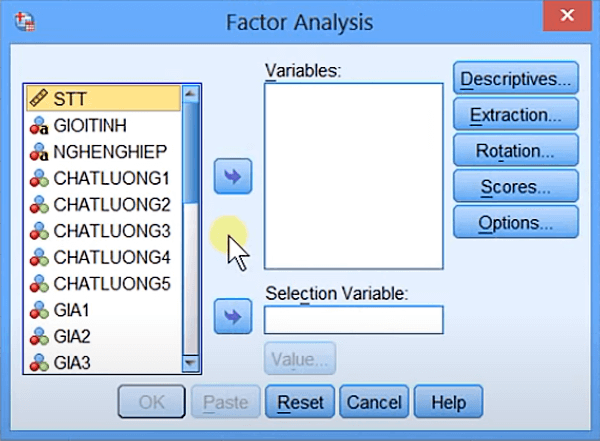Viewport: 600px width, 441px height.
Task: Click the nominal string icon beside NGHENGHIEP
Action: [39, 152]
